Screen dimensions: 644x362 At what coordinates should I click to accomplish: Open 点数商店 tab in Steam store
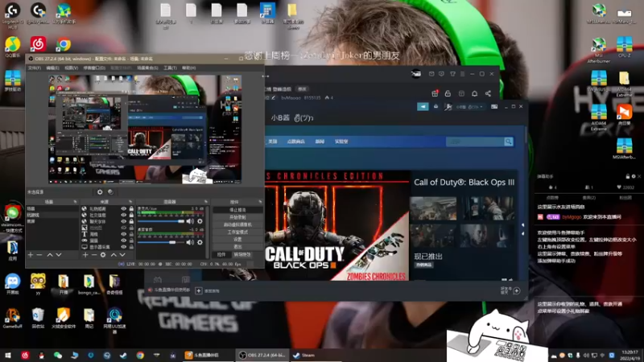pos(295,142)
